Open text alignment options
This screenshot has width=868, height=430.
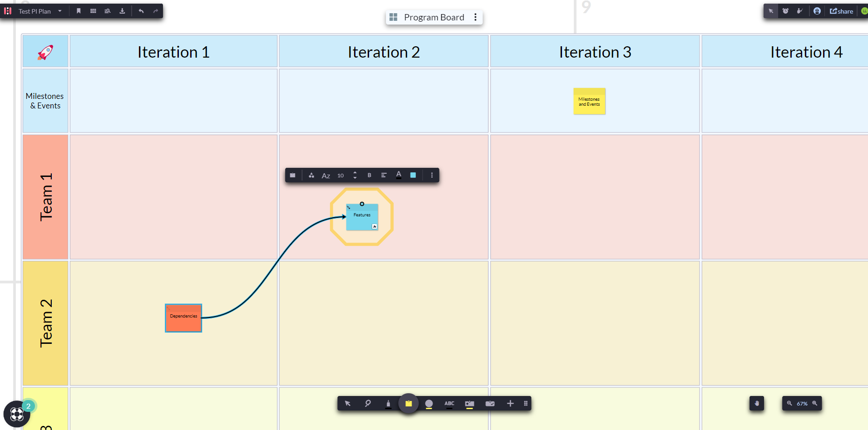[x=384, y=175]
